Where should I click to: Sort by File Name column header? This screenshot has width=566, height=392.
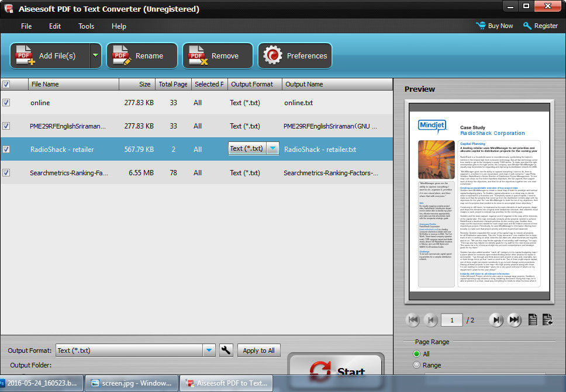pos(74,84)
